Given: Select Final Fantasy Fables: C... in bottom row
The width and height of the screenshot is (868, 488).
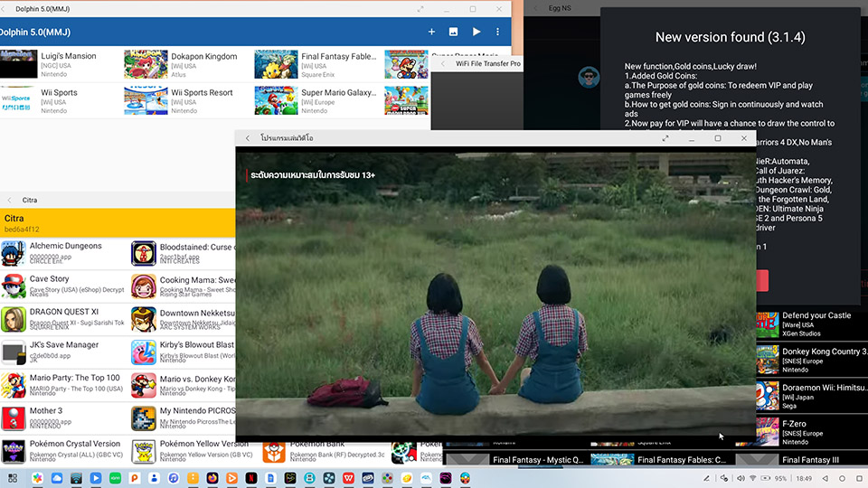Looking at the screenshot, I should (659, 459).
